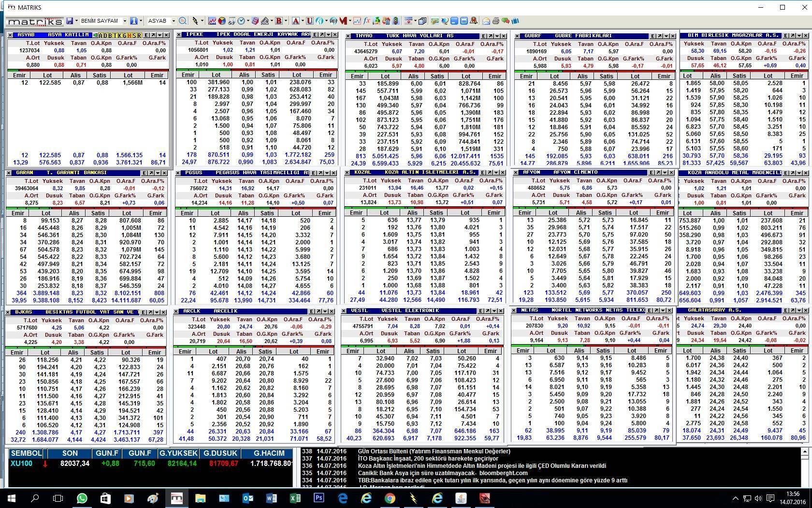Select the H tab in ASYAB panel

[x=129, y=35]
